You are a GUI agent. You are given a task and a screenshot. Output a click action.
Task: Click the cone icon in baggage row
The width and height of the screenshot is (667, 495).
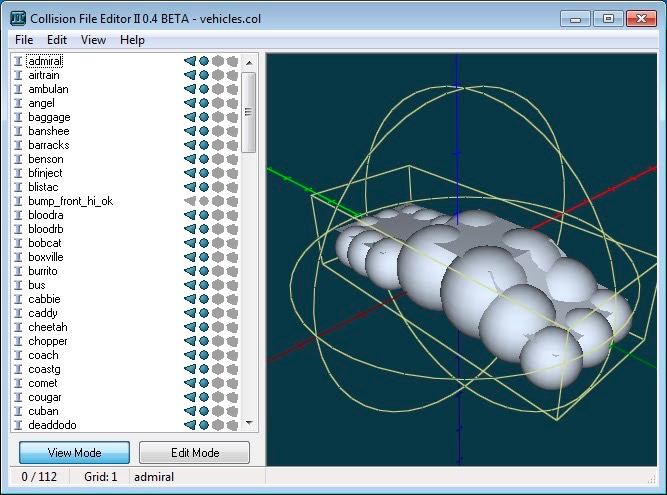[x=190, y=117]
